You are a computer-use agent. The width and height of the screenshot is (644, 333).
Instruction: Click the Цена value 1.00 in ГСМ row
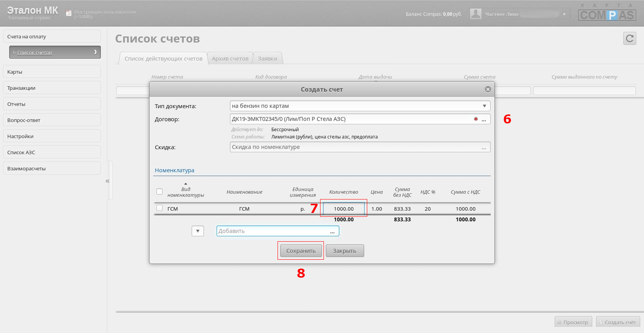(x=376, y=209)
